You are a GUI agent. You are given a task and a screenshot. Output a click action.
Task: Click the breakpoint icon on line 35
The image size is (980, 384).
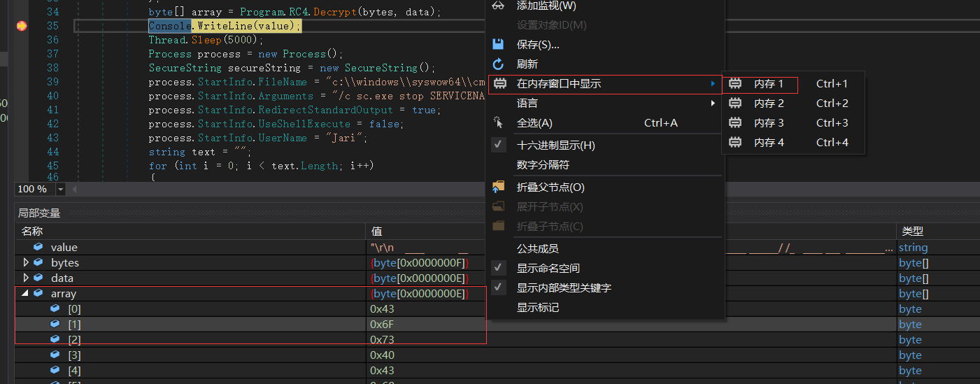click(x=22, y=26)
